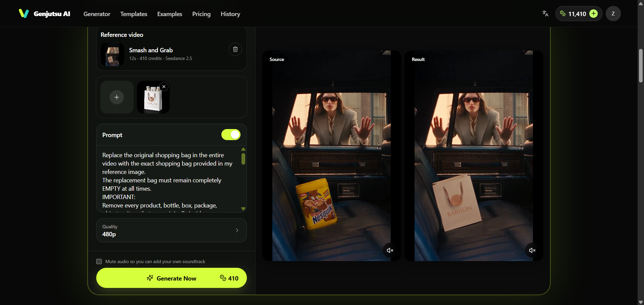Open the Z user avatar menu

(x=613, y=14)
